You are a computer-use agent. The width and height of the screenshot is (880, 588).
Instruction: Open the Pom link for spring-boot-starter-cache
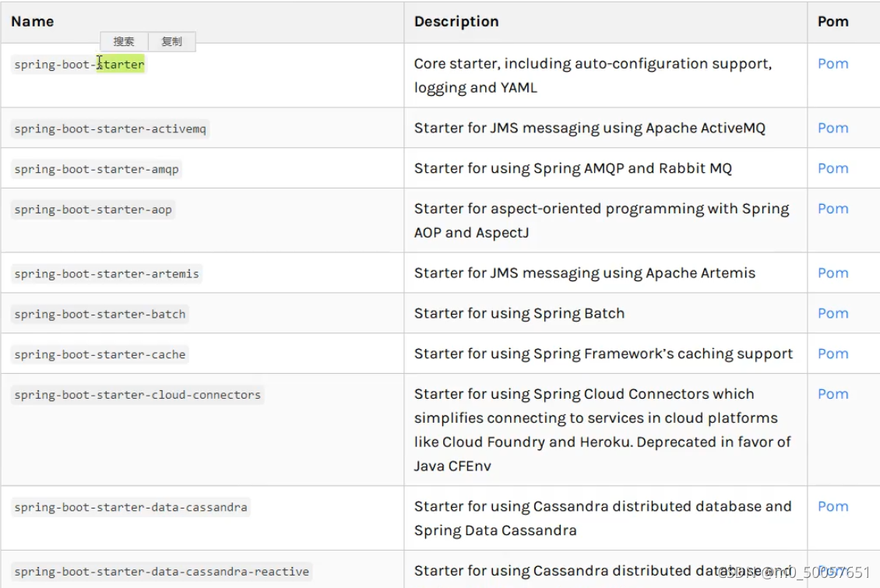832,354
